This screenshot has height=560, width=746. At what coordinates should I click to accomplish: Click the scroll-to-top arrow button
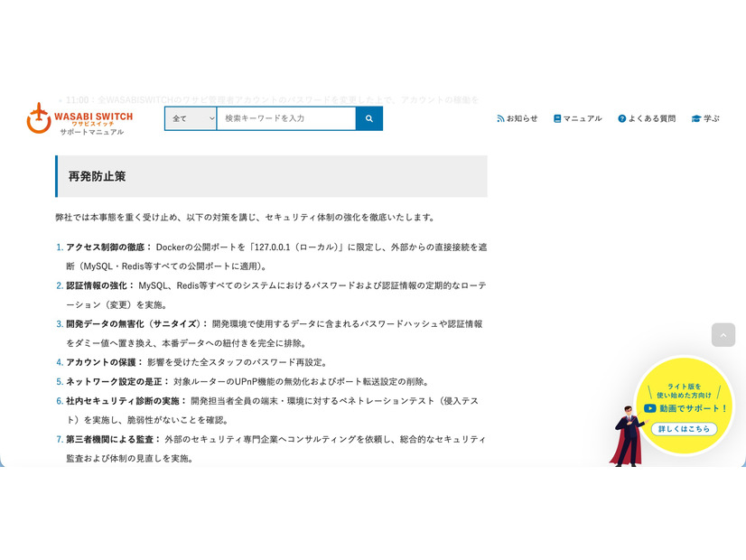pos(723,335)
